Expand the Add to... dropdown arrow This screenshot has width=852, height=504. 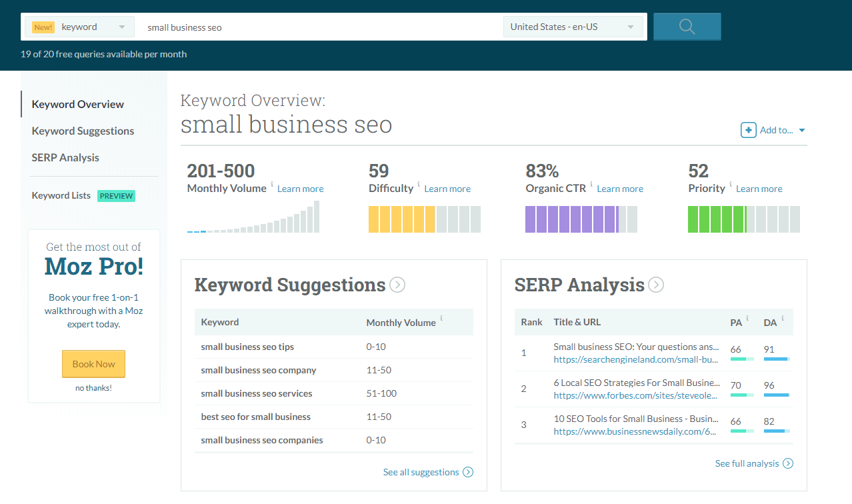click(x=802, y=131)
